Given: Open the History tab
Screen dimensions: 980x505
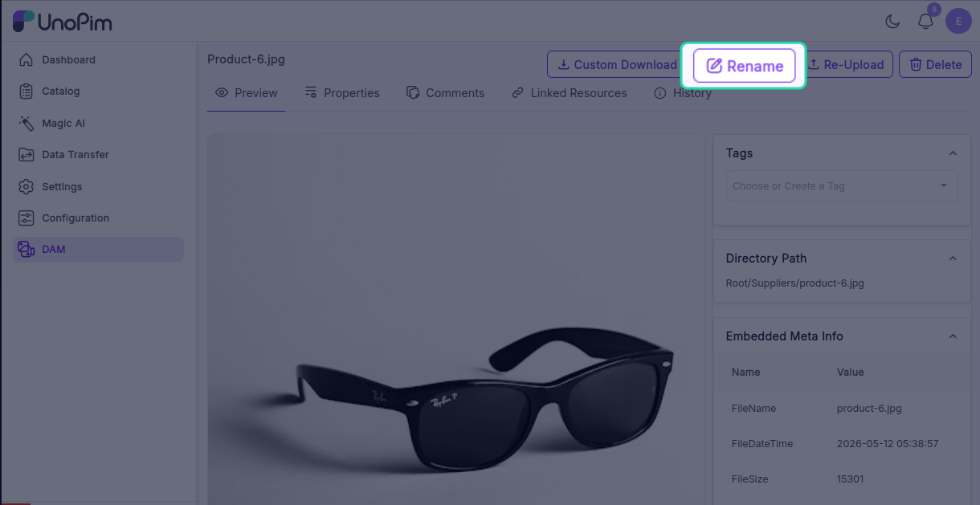Looking at the screenshot, I should pyautogui.click(x=683, y=93).
